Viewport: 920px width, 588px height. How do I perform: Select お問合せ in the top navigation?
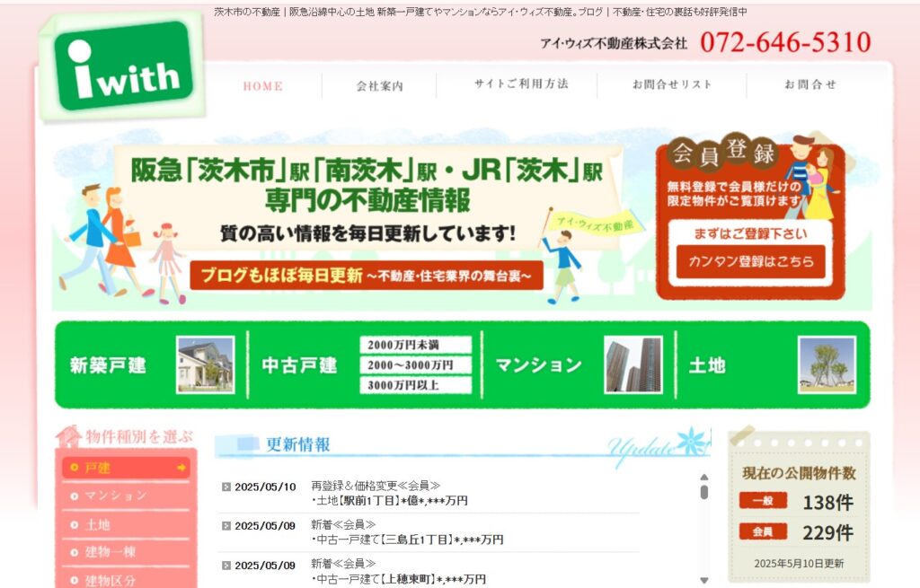(x=810, y=84)
